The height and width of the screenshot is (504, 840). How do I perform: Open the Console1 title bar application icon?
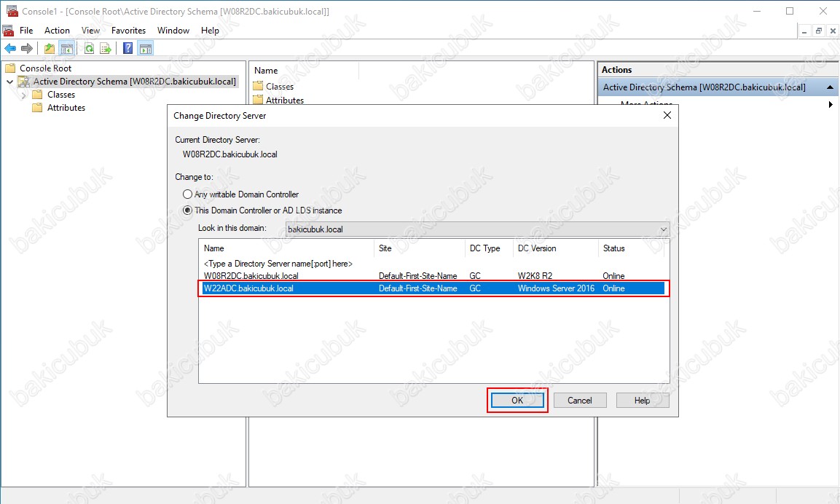12,11
